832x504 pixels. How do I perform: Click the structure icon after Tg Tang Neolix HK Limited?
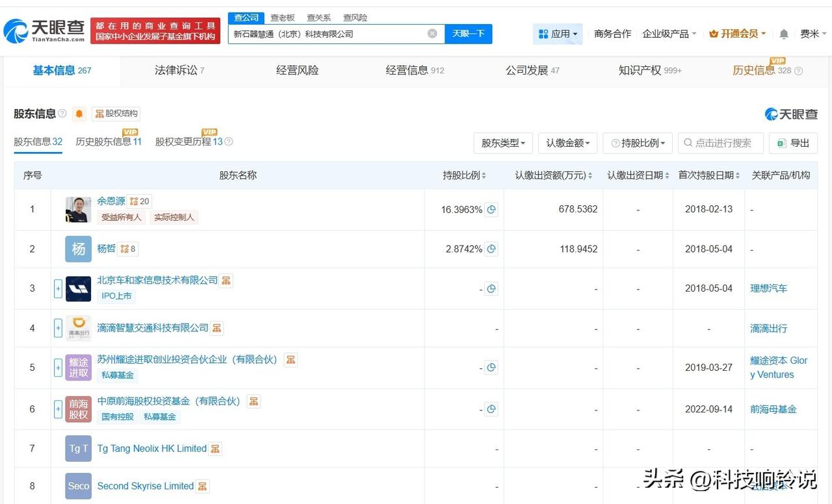(x=215, y=448)
